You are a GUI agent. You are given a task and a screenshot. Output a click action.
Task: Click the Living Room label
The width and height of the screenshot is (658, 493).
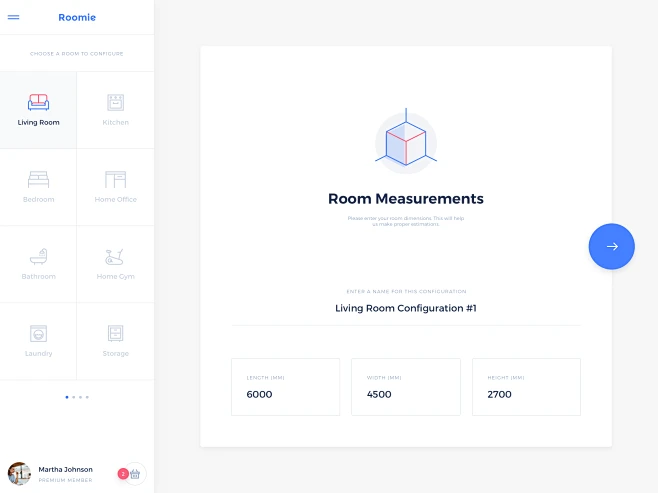coord(39,123)
